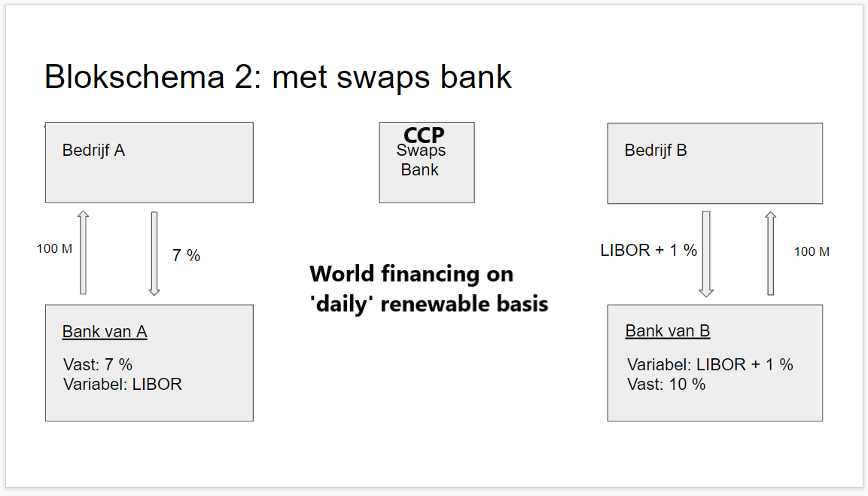Click the left '100 M' label
Image resolution: width=868 pixels, height=496 pixels.
click(x=54, y=249)
